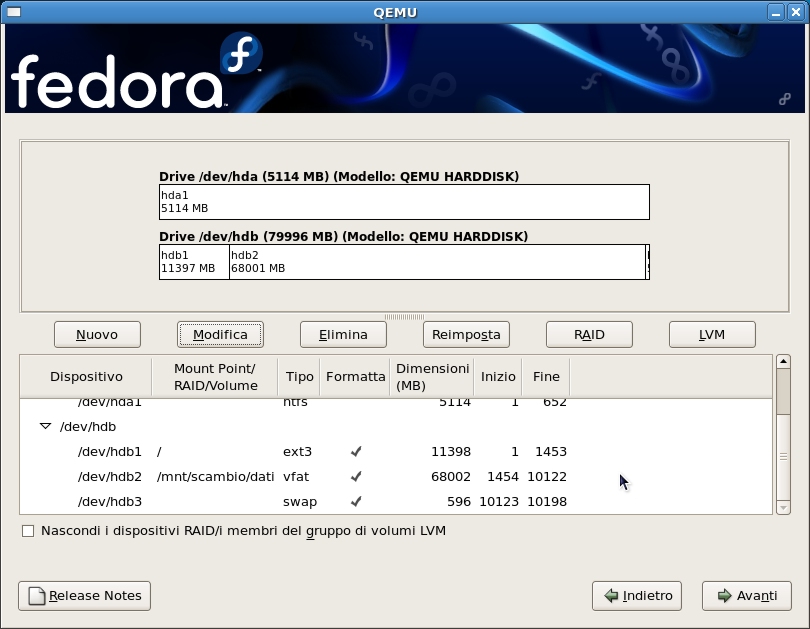Sort by the Inizio column header
Screen dimensions: 810x629
(498, 376)
